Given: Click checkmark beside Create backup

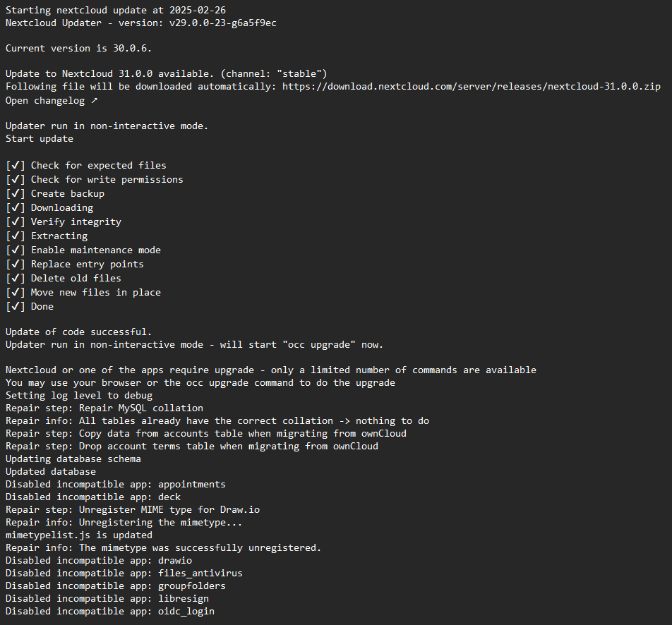Looking at the screenshot, I should [x=16, y=193].
